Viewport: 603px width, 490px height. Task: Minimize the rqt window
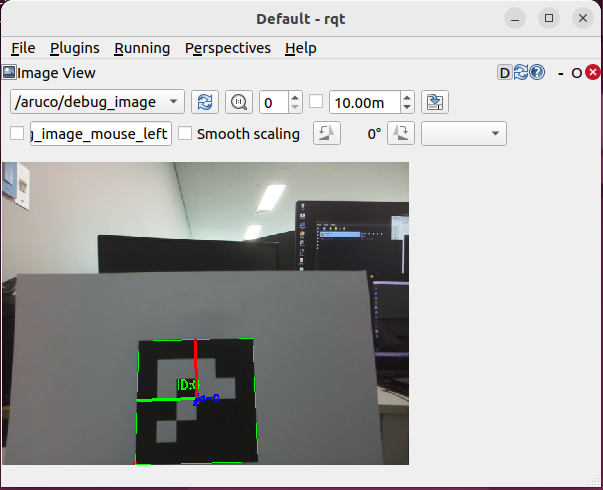coord(515,18)
